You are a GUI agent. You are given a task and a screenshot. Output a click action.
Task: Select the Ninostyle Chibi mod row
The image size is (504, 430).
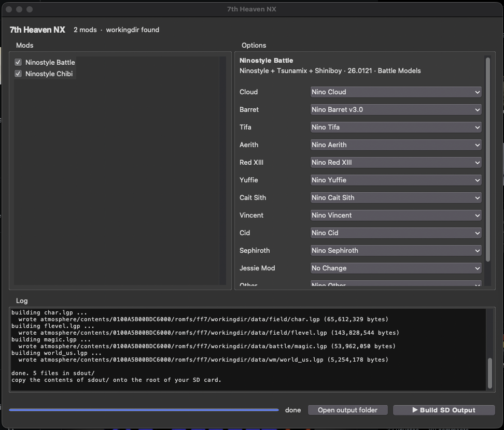pos(45,74)
